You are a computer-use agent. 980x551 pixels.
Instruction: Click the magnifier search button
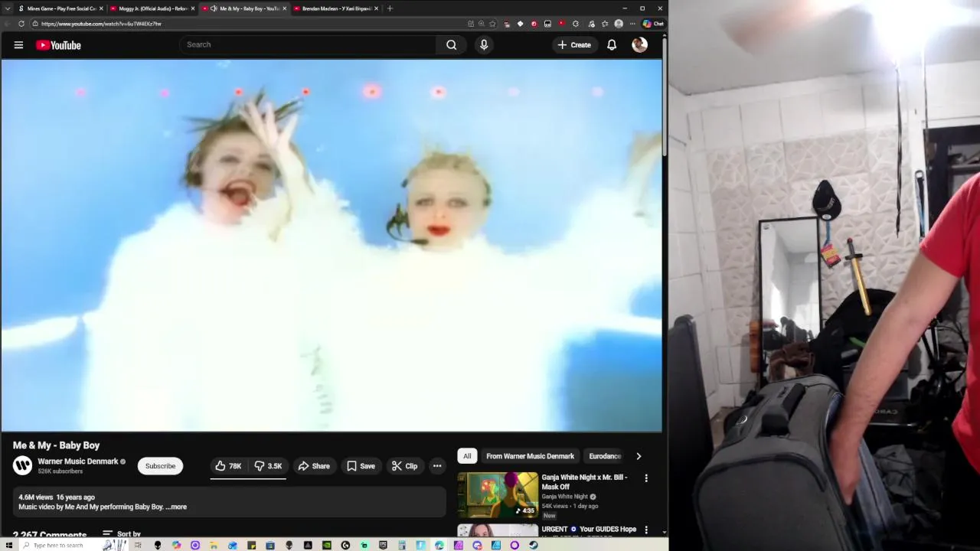tap(452, 44)
